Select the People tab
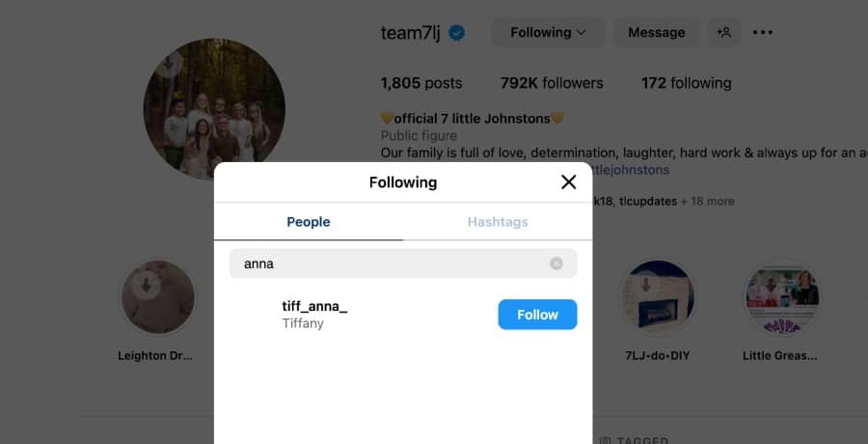The image size is (868, 444). coord(309,222)
